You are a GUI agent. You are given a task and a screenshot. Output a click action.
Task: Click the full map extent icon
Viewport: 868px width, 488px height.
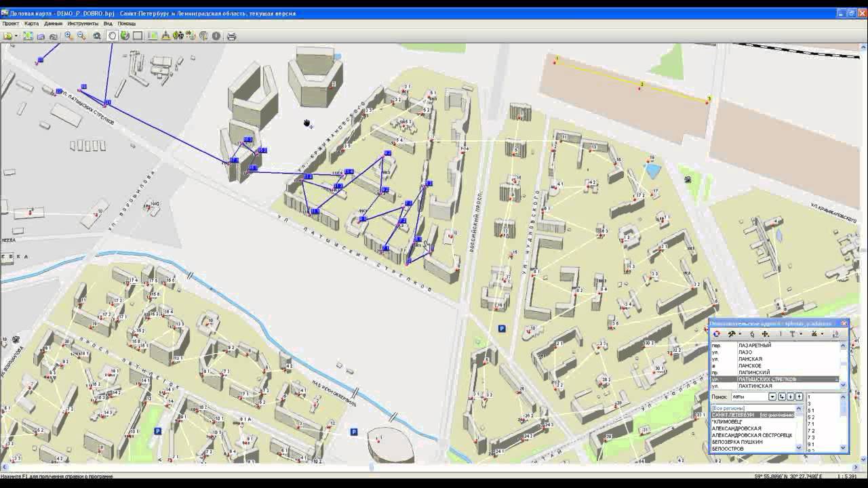[x=28, y=36]
